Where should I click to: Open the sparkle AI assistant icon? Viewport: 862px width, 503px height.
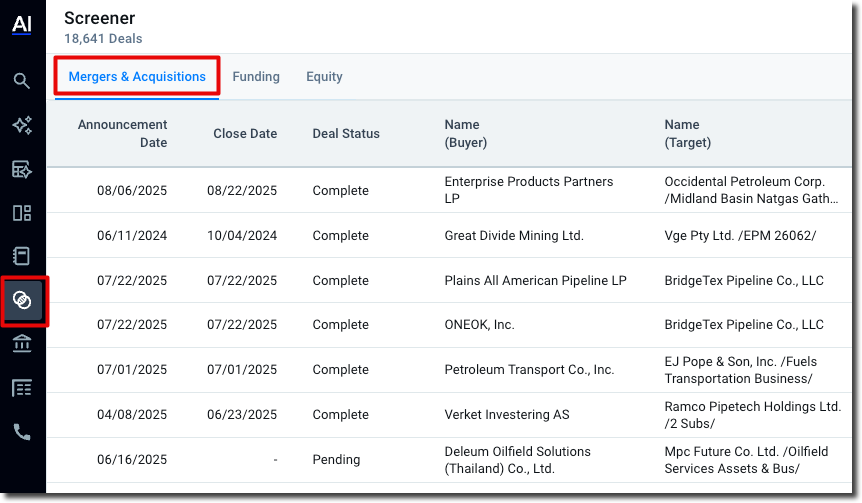click(22, 125)
